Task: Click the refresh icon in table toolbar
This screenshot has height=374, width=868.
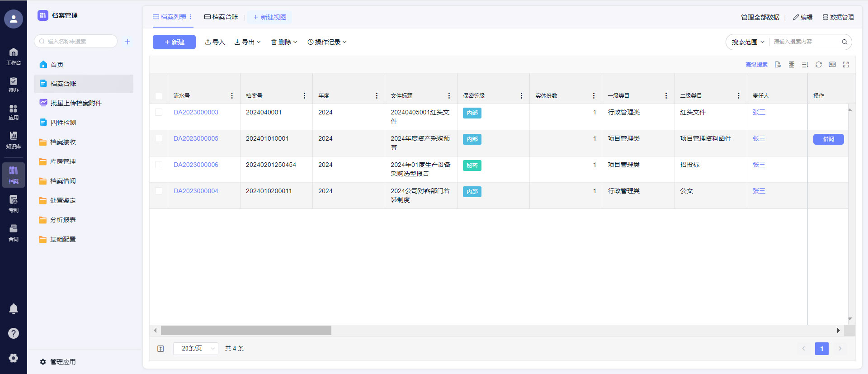Action: click(818, 65)
